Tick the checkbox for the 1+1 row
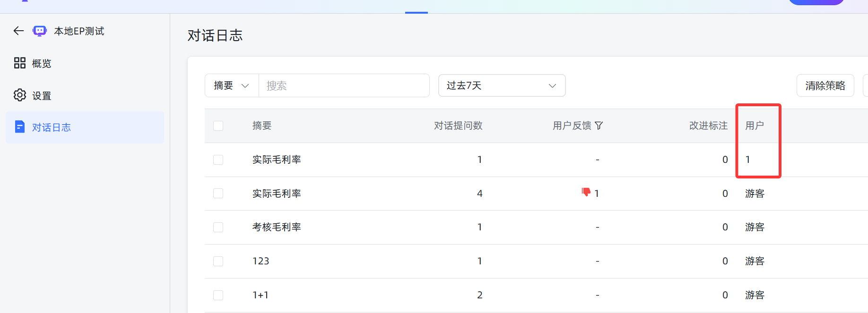868x313 pixels. [x=218, y=296]
